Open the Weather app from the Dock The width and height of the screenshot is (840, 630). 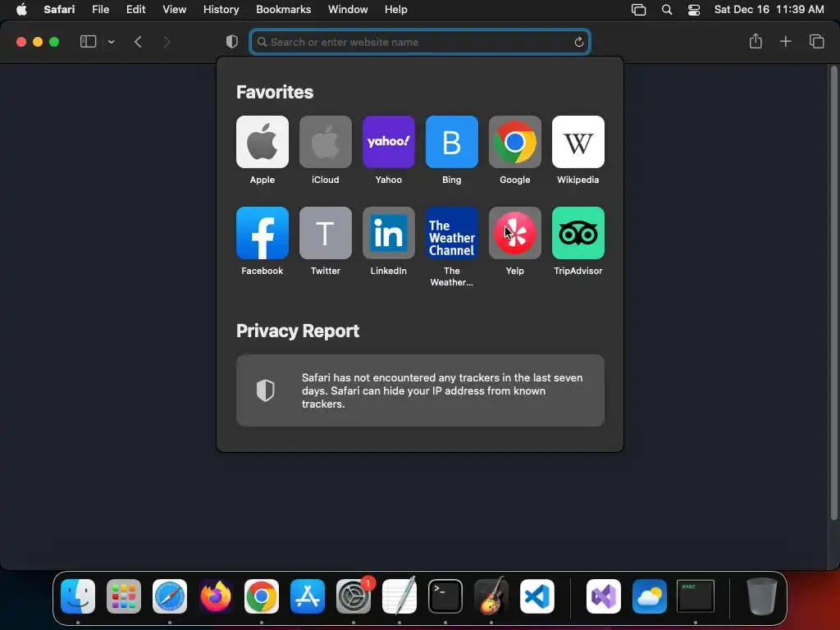tap(650, 596)
